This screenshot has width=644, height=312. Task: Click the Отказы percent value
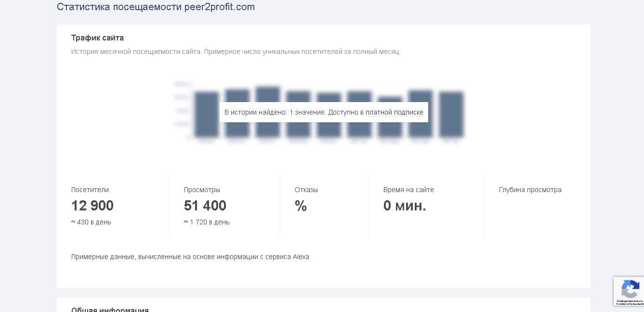301,206
